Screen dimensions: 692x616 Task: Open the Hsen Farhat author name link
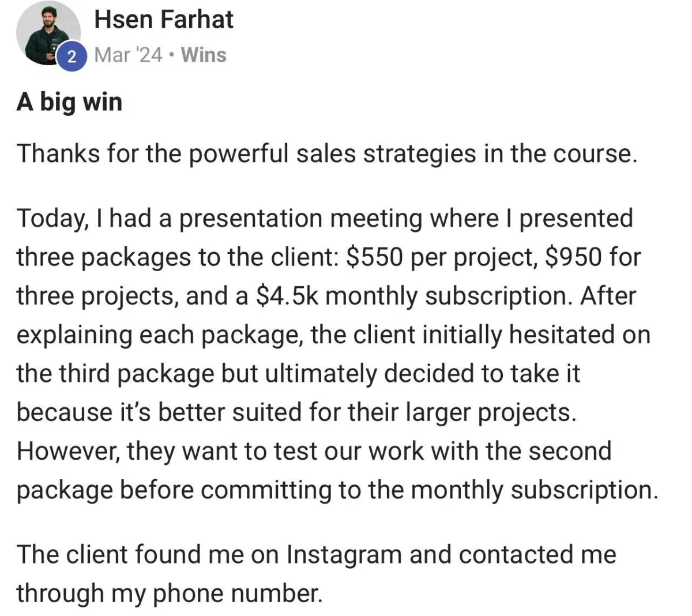point(164,20)
